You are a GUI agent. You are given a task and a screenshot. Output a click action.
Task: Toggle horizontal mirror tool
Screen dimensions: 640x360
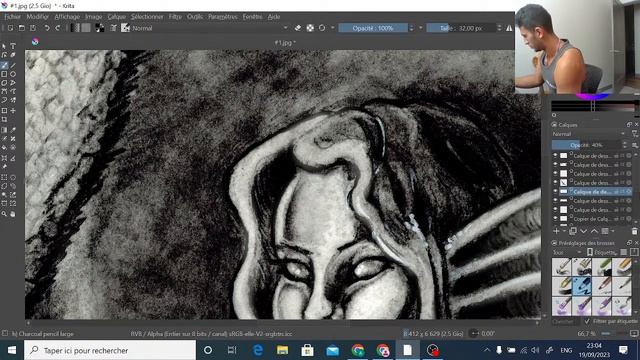pos(509,28)
